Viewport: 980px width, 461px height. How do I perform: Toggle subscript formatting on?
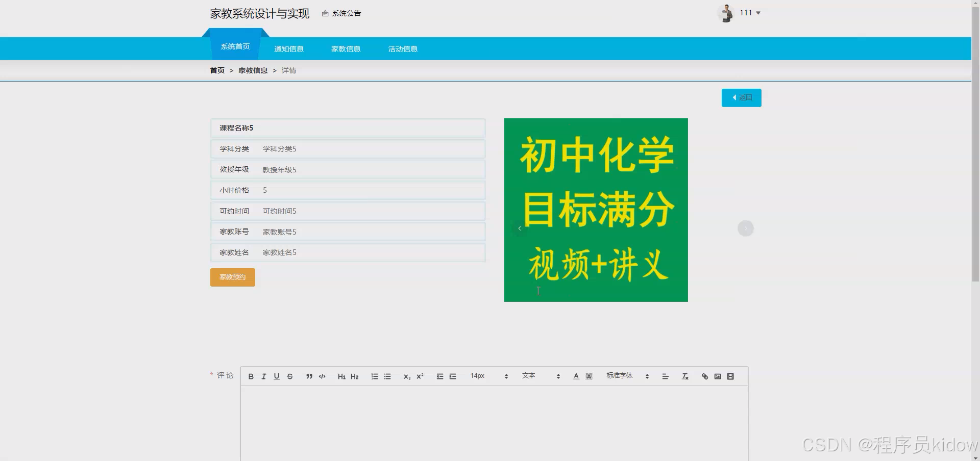pyautogui.click(x=406, y=376)
